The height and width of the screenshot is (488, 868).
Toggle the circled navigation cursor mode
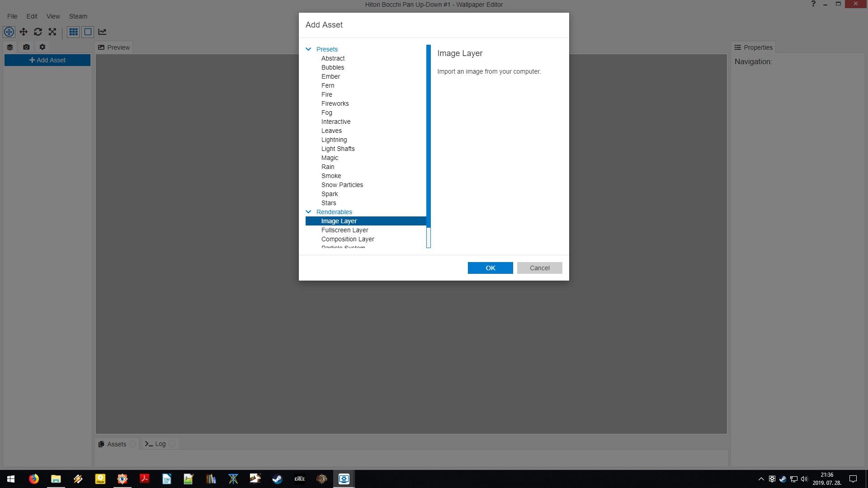click(x=9, y=32)
